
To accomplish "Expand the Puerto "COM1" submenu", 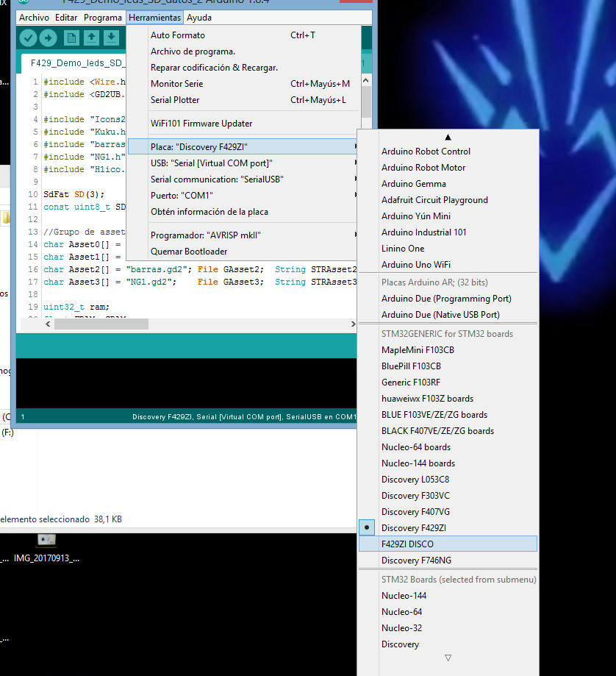I will [243, 196].
